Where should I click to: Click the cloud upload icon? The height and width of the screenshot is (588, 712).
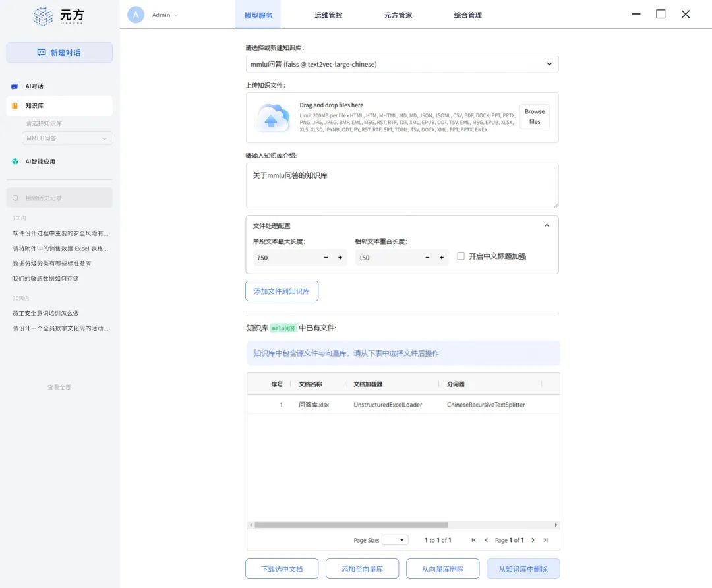tap(272, 118)
